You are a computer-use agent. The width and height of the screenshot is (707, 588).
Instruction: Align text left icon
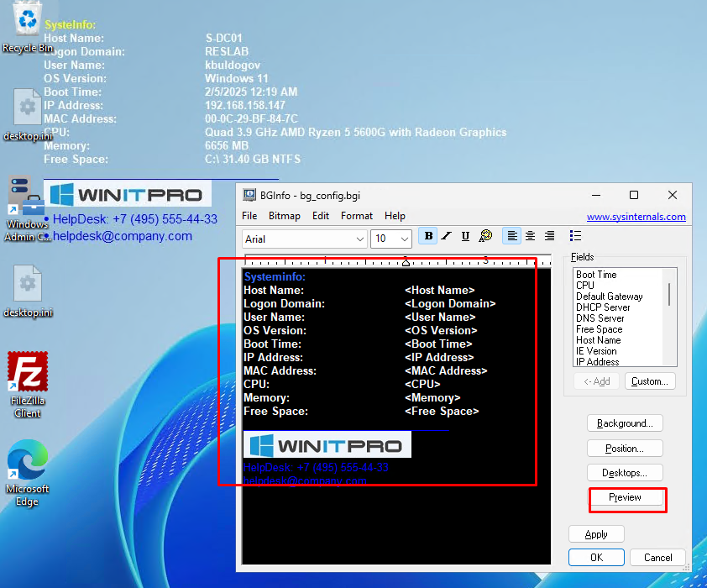point(511,236)
